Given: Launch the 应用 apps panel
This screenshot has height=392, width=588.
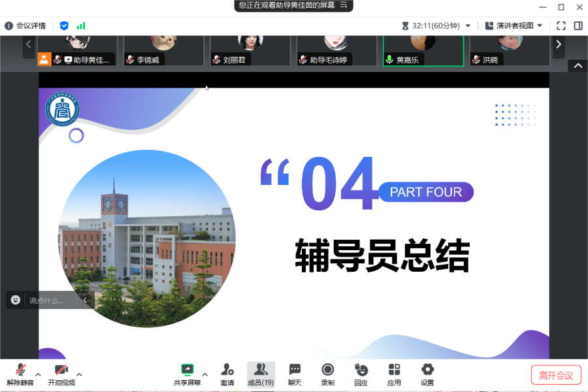Looking at the screenshot, I should (x=395, y=374).
